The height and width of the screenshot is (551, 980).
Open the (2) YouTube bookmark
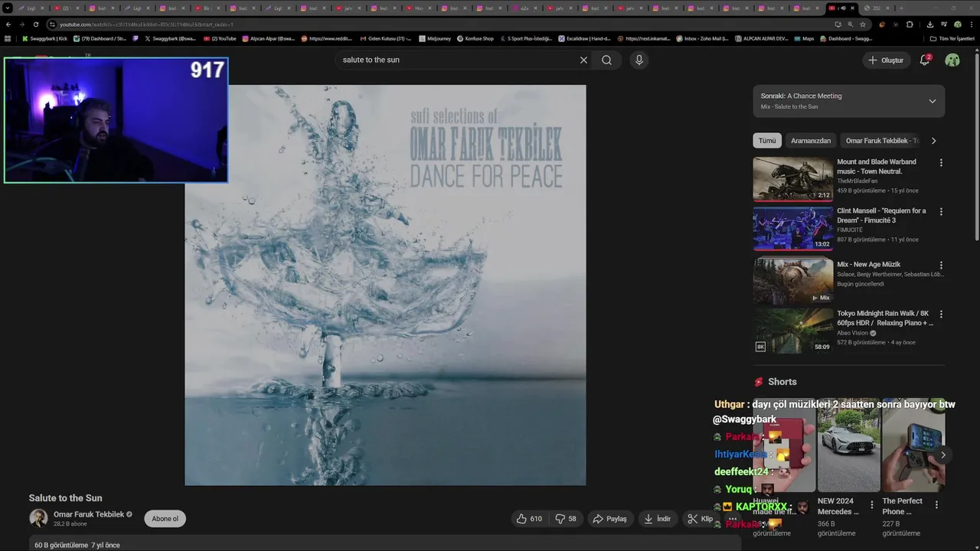(x=220, y=38)
